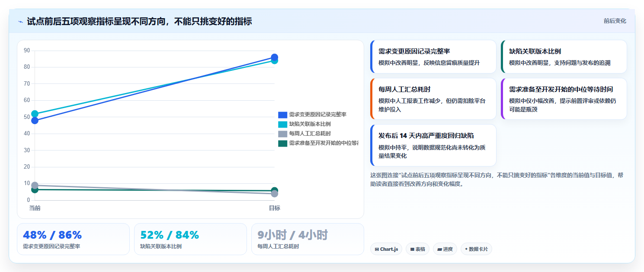This screenshot has width=644, height=272.
Task: Click the gray data point at 9 on 当前
Action: point(35,185)
